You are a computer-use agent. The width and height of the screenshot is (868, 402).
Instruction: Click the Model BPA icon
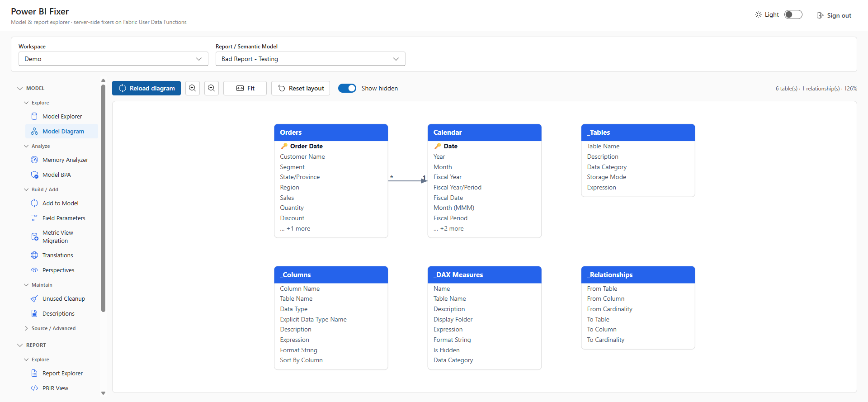pos(34,175)
